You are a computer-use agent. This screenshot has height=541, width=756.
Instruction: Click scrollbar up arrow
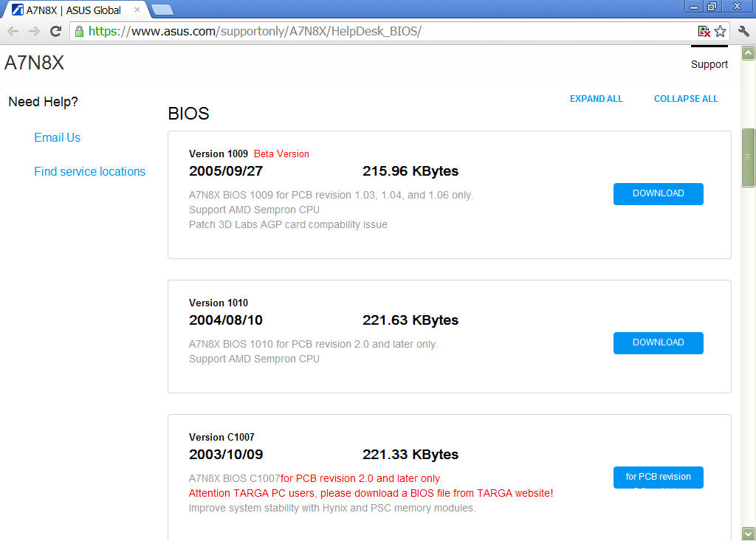tap(749, 53)
